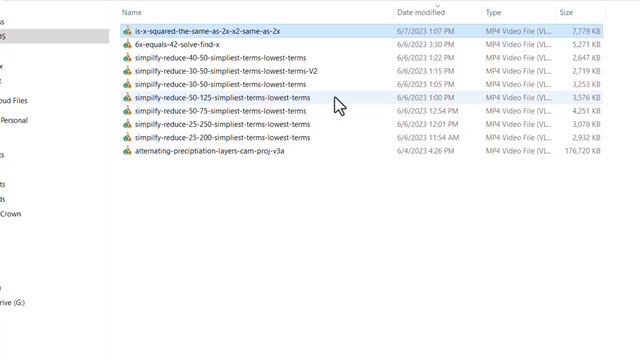Click VLC icon of simplify-reduce-30-50 V2 file
This screenshot has width=640, height=360.
click(127, 71)
